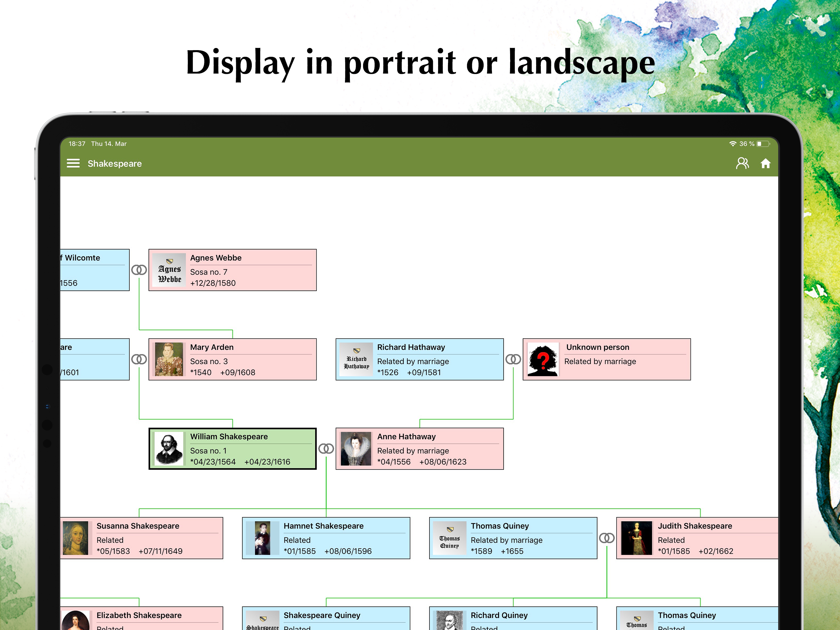Image resolution: width=840 pixels, height=630 pixels.
Task: Select the Hamnet Shakespeare name
Action: click(x=323, y=526)
